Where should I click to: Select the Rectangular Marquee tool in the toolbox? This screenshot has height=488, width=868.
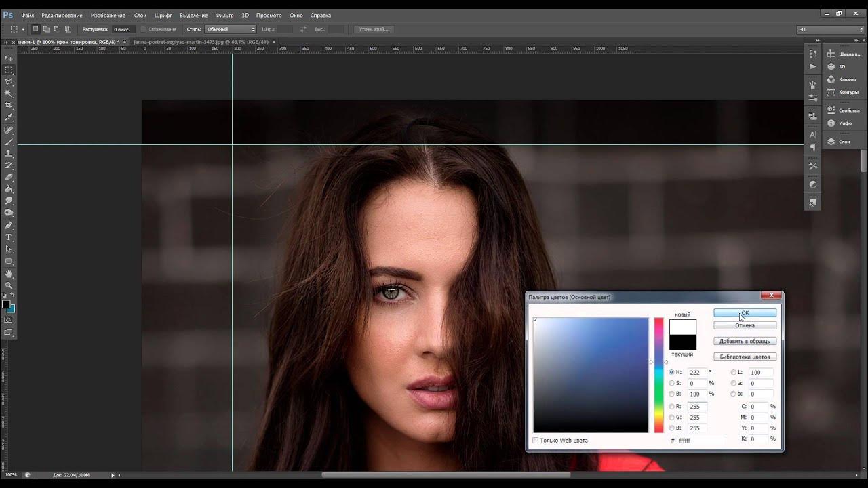point(9,70)
